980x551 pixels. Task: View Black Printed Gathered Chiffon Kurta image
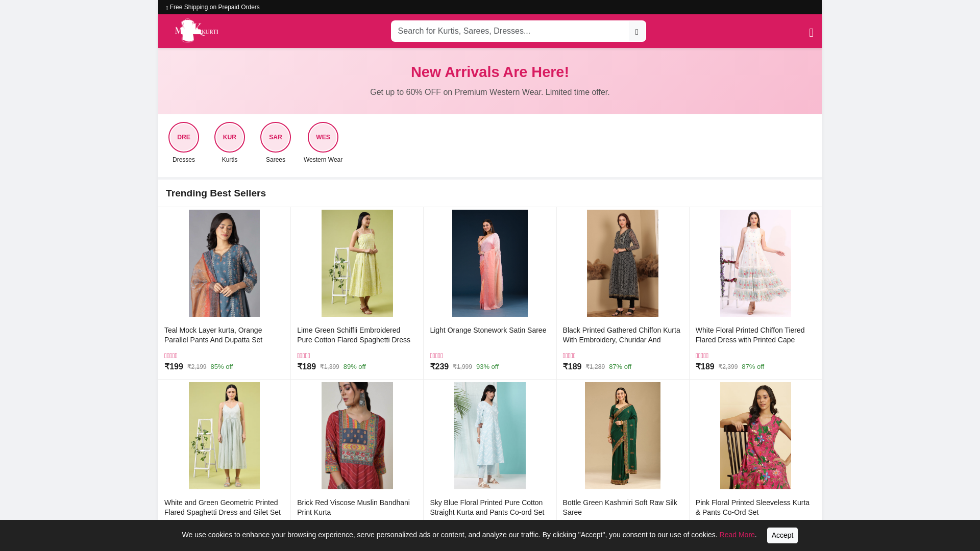pyautogui.click(x=623, y=263)
